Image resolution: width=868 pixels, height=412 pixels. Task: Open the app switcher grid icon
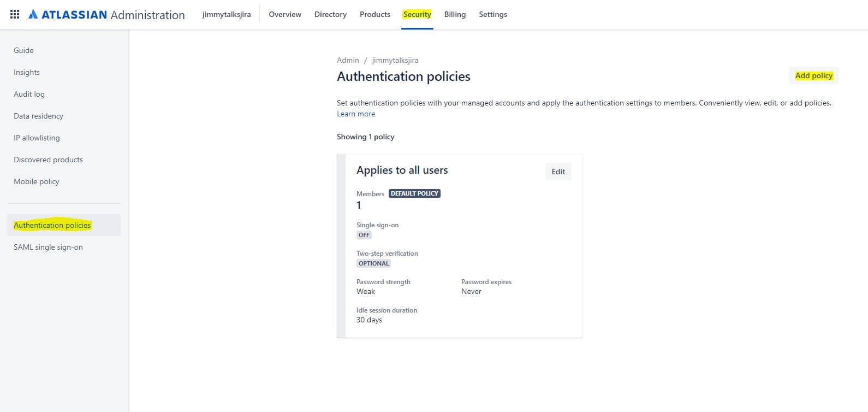pyautogui.click(x=15, y=14)
